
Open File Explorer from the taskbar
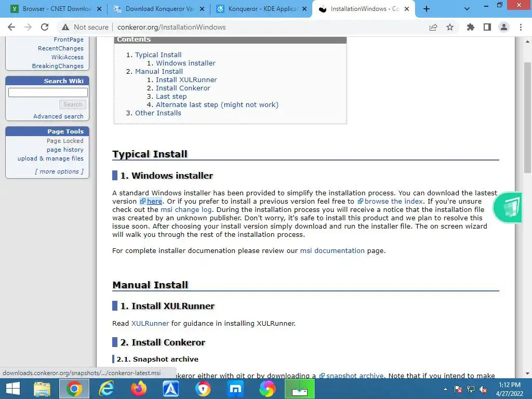(42, 389)
